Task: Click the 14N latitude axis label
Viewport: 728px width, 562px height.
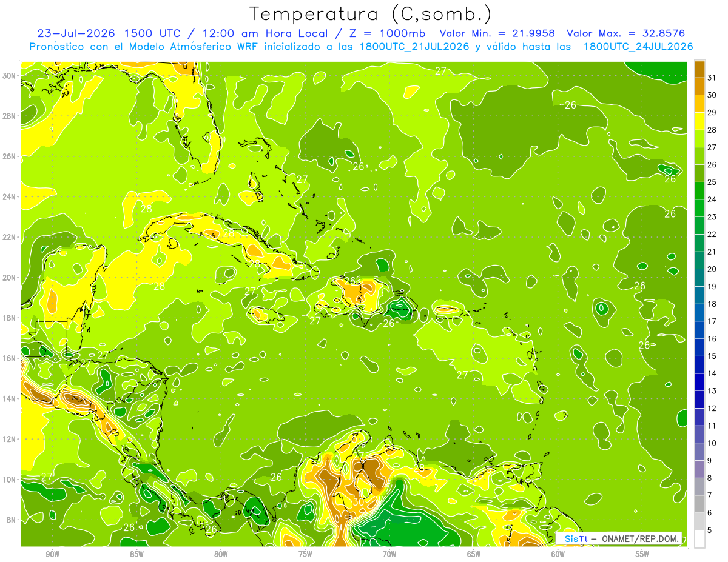Action: (x=10, y=398)
